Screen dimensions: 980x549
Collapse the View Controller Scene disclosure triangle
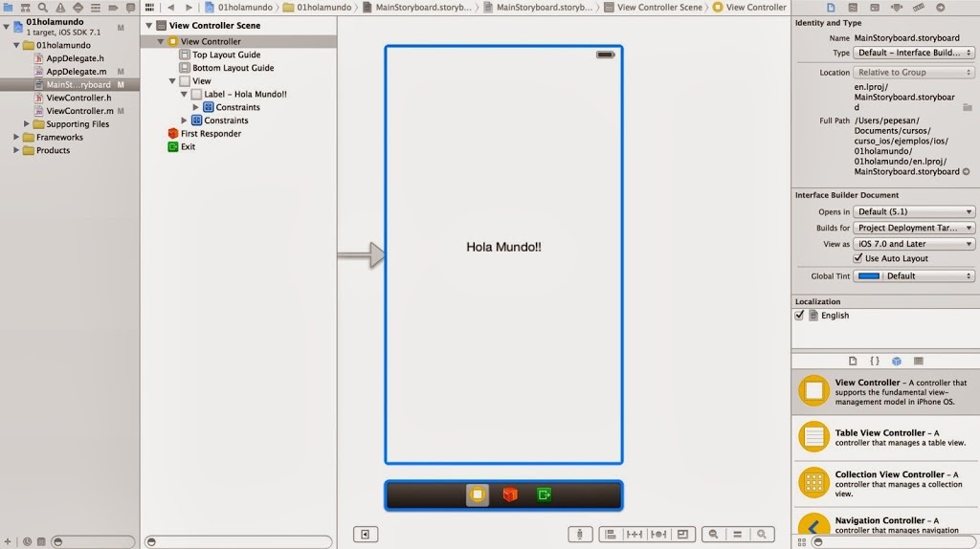pos(148,26)
